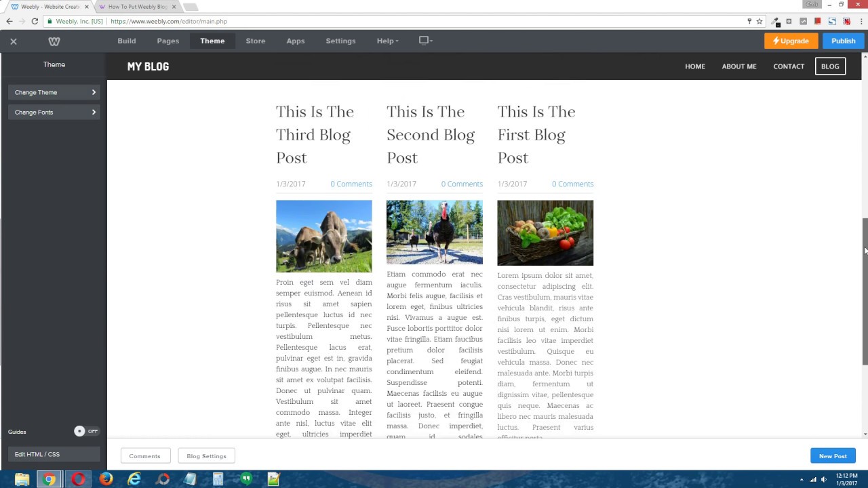The height and width of the screenshot is (488, 868).
Task: Open the Build tab
Action: tap(127, 41)
